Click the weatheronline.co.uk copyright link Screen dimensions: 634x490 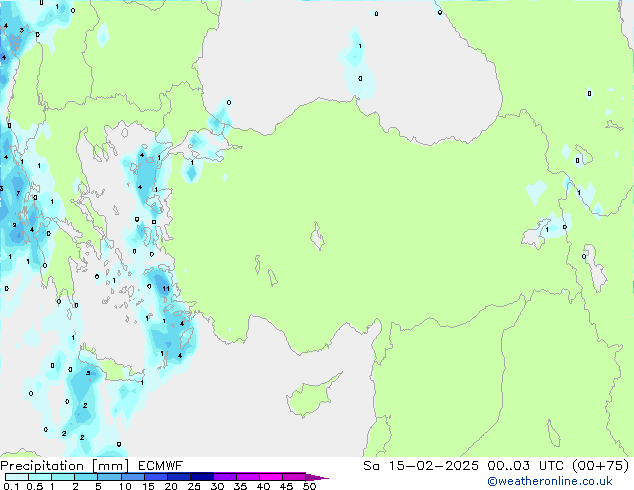pos(564,481)
